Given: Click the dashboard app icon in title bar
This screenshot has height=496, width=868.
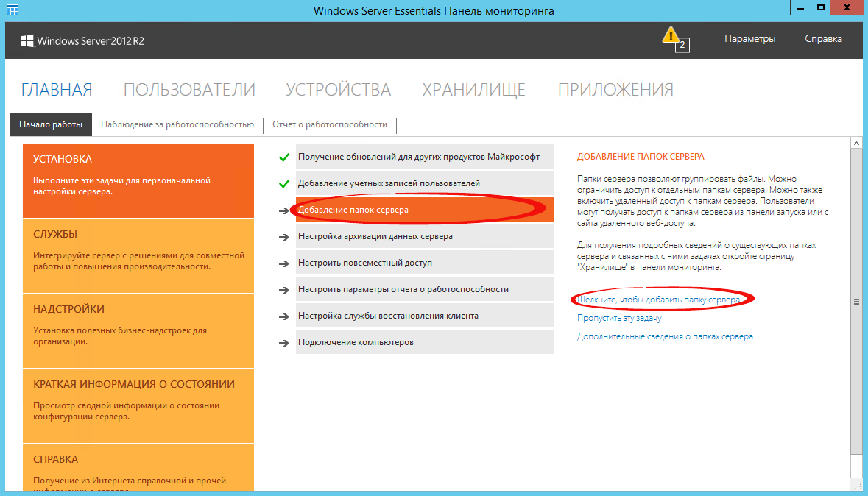Looking at the screenshot, I should [11, 10].
